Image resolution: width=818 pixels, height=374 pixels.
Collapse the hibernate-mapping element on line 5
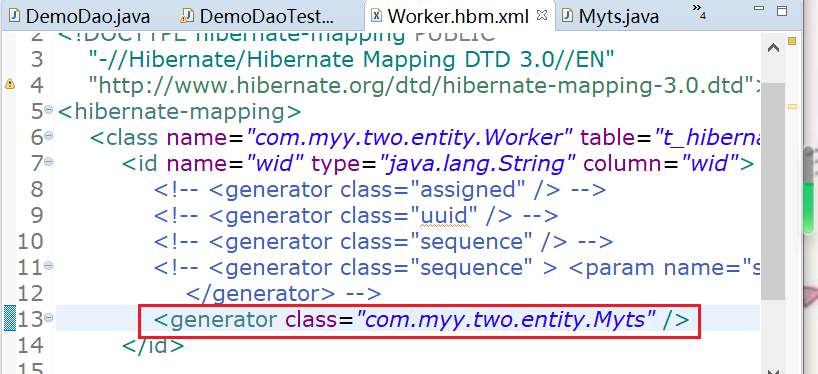(x=49, y=111)
